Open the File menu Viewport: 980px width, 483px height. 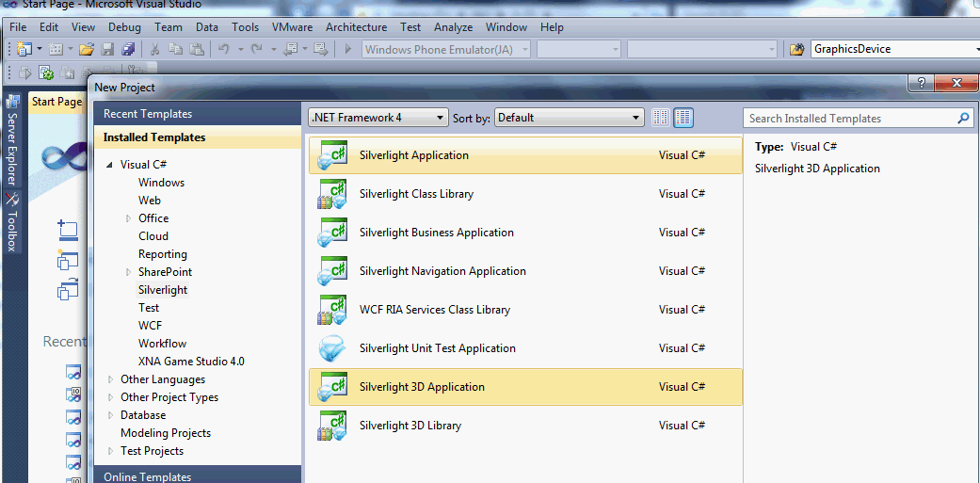[18, 27]
